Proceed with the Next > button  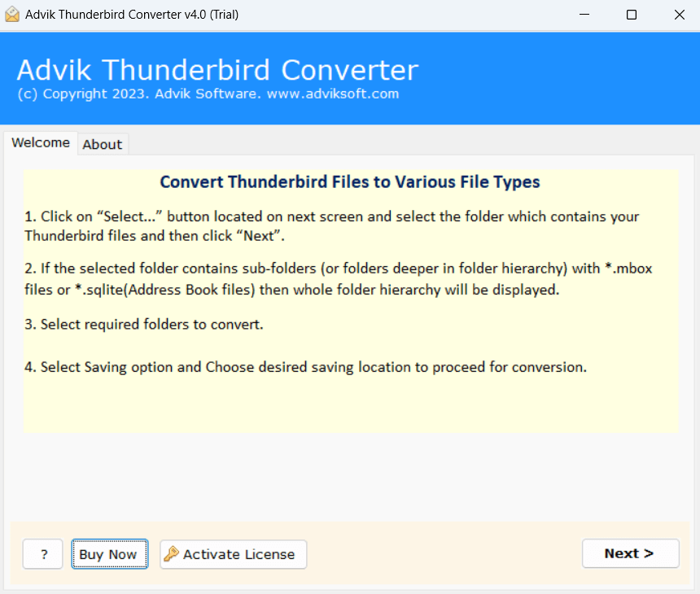click(630, 553)
